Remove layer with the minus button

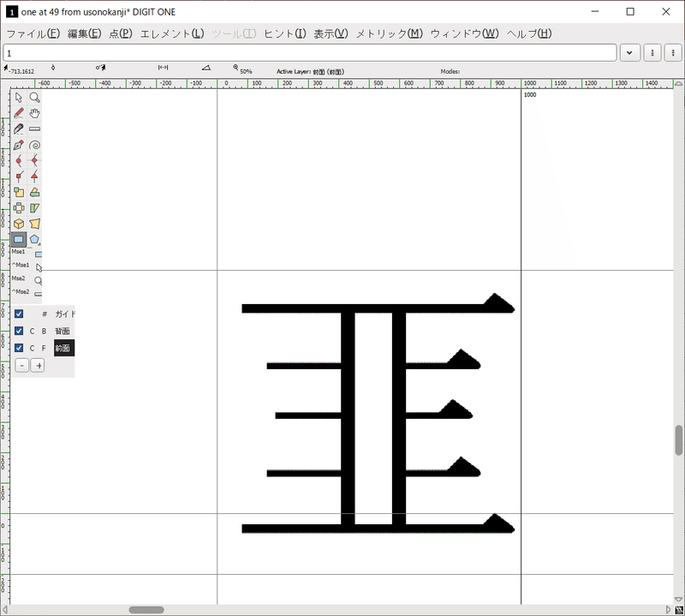coord(22,366)
